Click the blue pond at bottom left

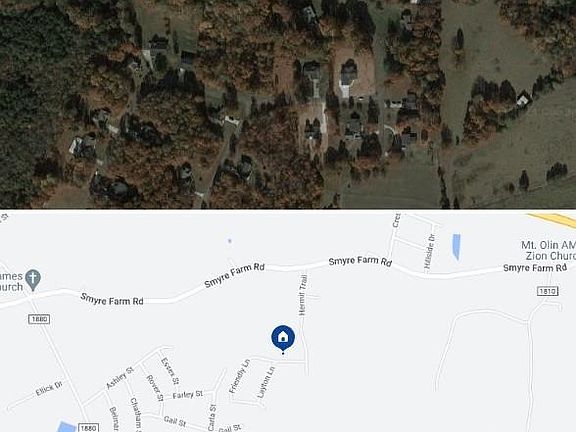pyautogui.click(x=66, y=427)
